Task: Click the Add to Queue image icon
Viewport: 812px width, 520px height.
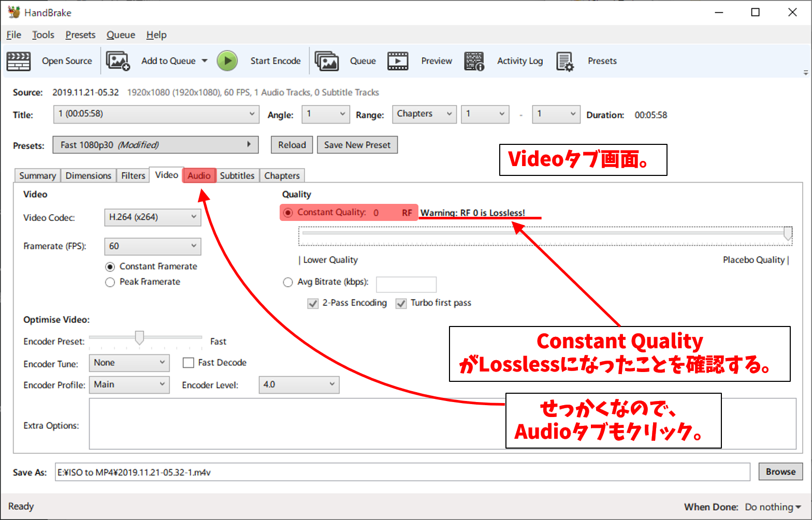Action: [118, 61]
